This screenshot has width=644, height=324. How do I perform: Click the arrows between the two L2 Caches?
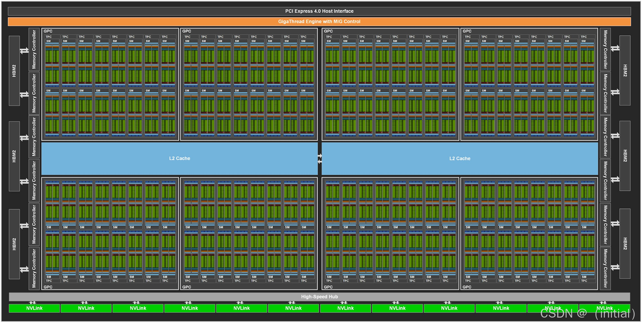(320, 159)
